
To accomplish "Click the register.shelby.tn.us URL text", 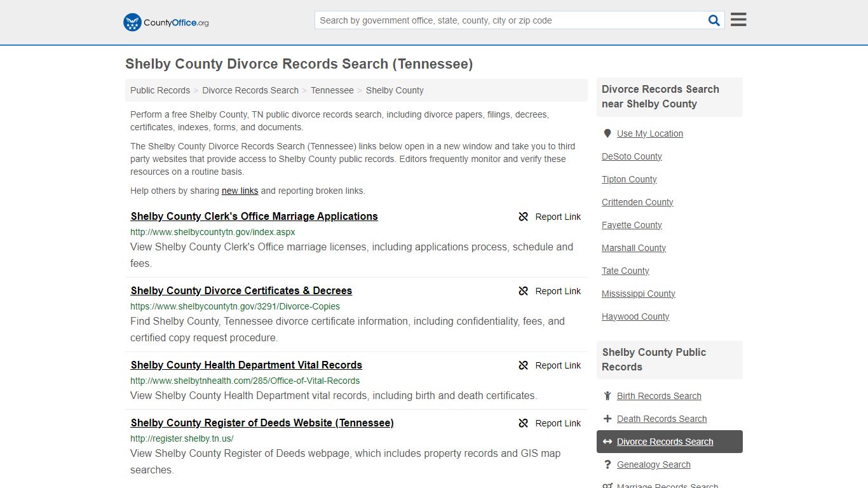I will (x=182, y=438).
